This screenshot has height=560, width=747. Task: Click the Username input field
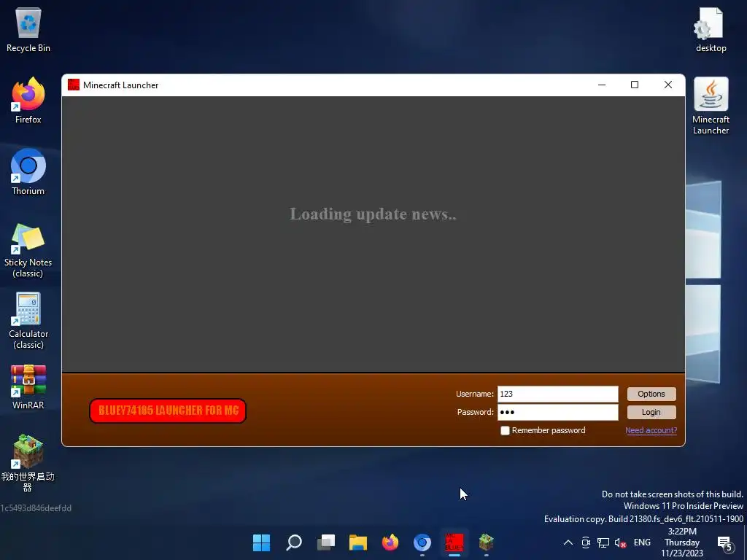(x=558, y=394)
